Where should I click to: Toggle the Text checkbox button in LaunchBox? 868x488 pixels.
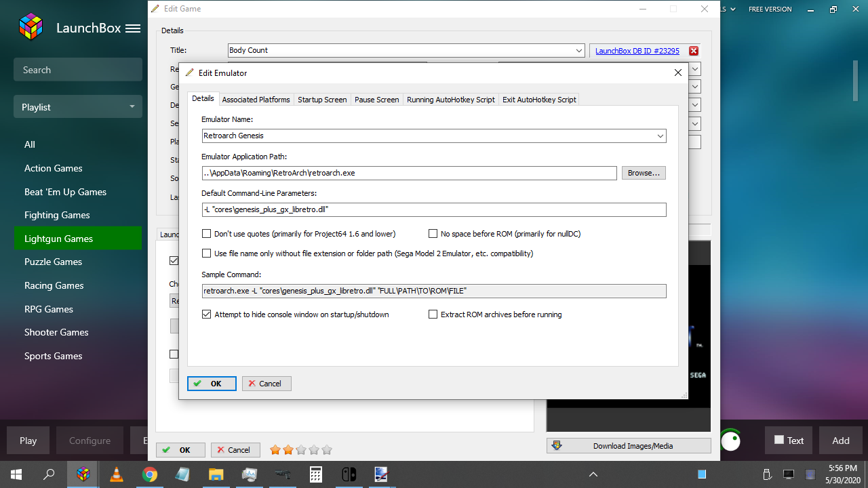click(x=789, y=440)
